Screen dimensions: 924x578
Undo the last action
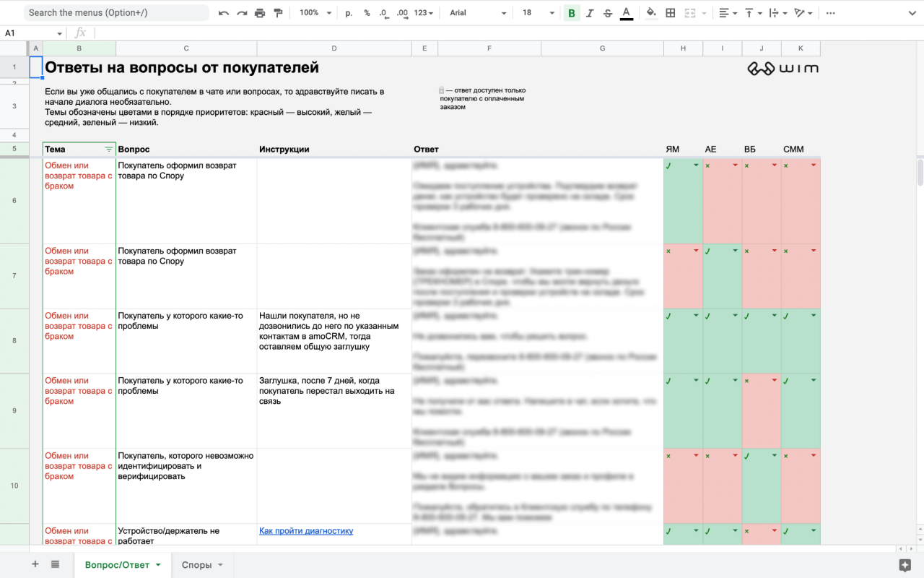[x=224, y=13]
